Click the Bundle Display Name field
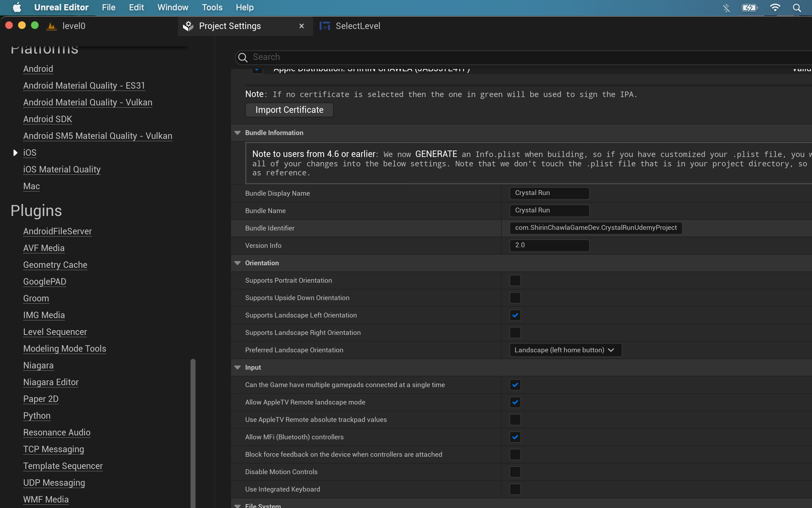 (x=549, y=193)
